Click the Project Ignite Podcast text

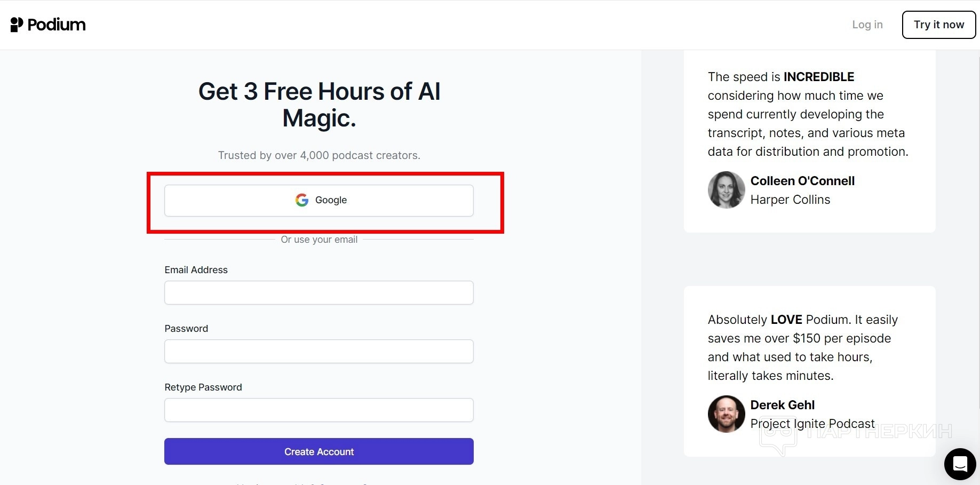812,424
